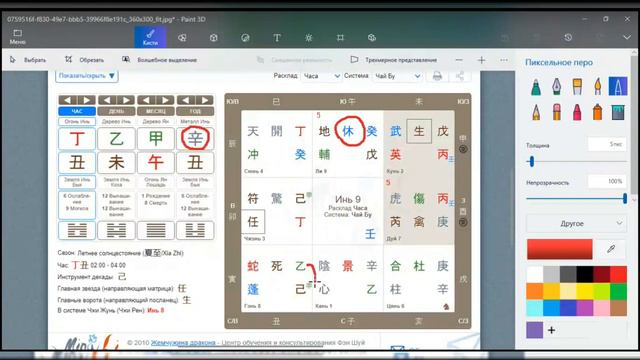Select the orange Spray can
Screen dimensions: 640x360
tap(598, 112)
